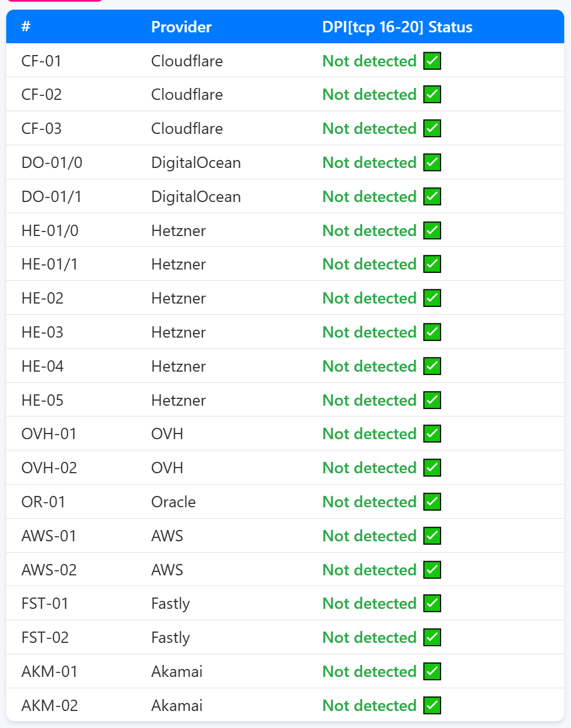571x728 pixels.
Task: Click "Not detected" status for OVH-02
Action: [x=369, y=468]
